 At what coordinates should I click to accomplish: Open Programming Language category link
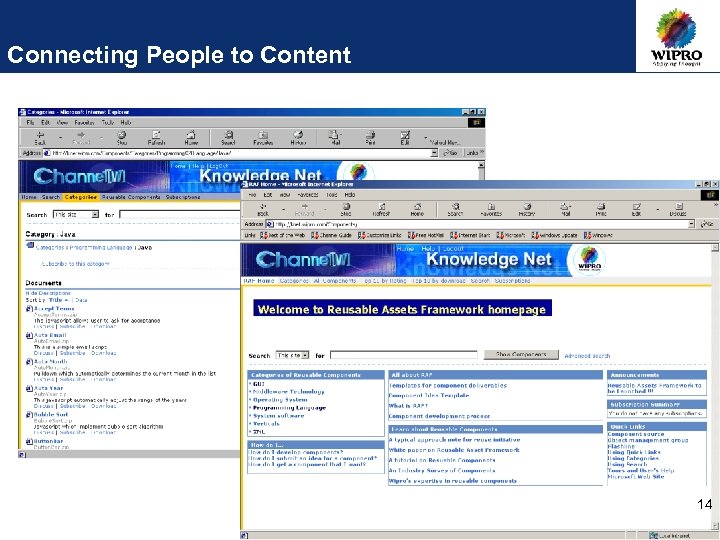[x=289, y=408]
